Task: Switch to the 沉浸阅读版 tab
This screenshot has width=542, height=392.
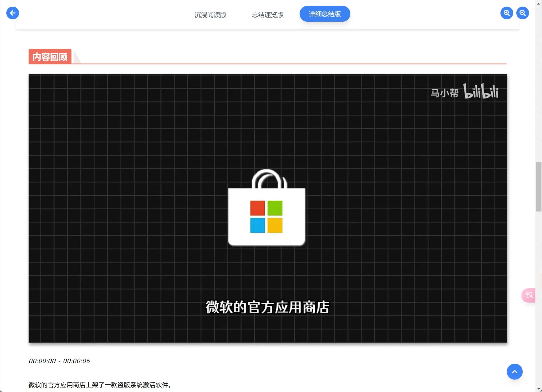Action: click(210, 15)
